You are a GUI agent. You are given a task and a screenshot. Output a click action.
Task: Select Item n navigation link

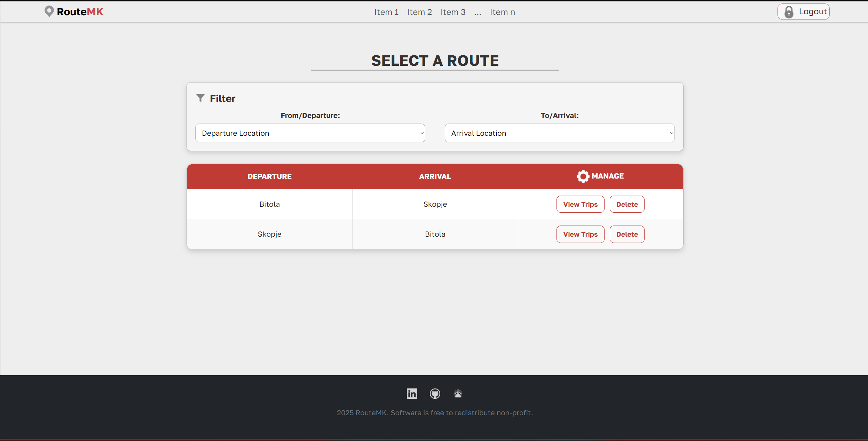point(502,12)
